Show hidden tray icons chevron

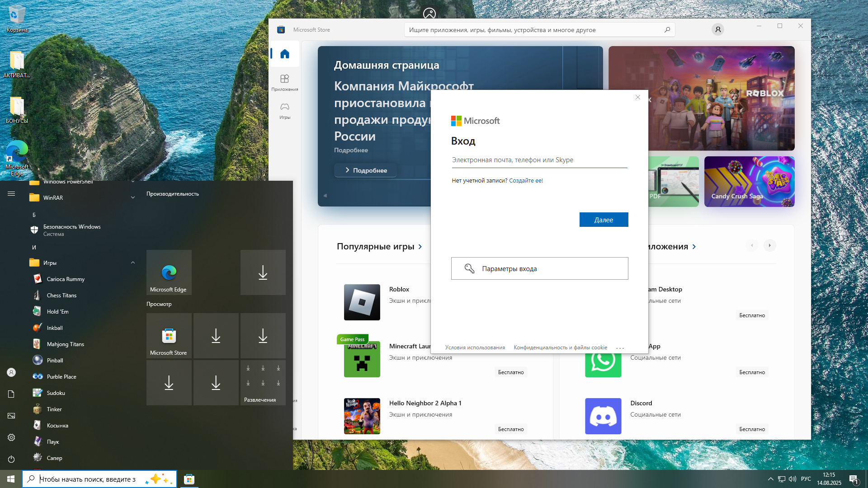coord(770,479)
